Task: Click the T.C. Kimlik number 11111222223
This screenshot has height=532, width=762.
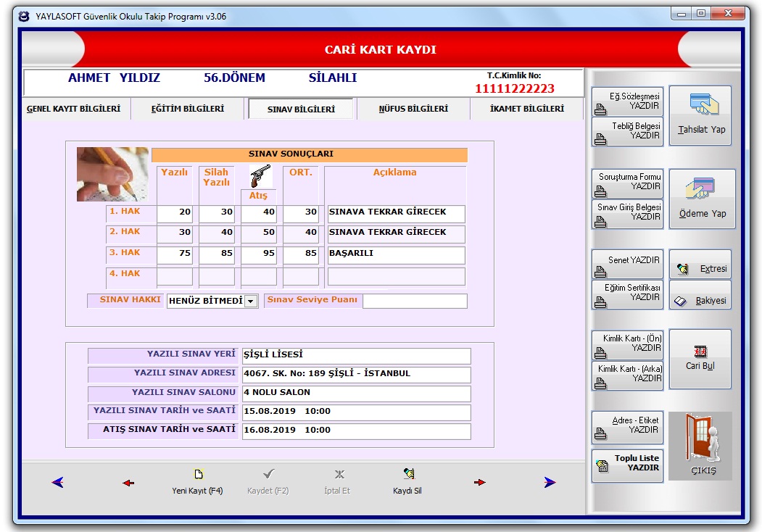Action: click(x=515, y=88)
